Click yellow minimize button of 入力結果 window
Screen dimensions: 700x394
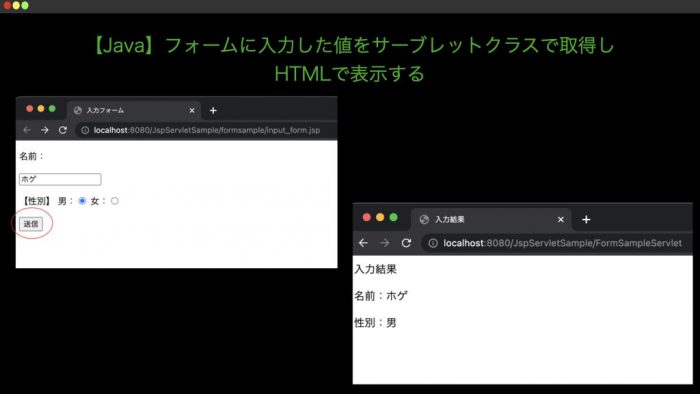380,217
